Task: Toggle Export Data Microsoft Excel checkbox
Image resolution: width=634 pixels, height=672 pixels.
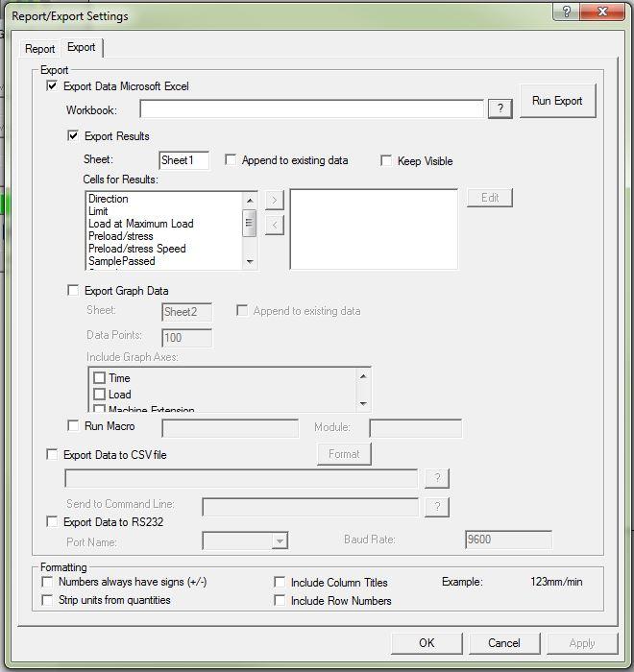Action: click(52, 85)
